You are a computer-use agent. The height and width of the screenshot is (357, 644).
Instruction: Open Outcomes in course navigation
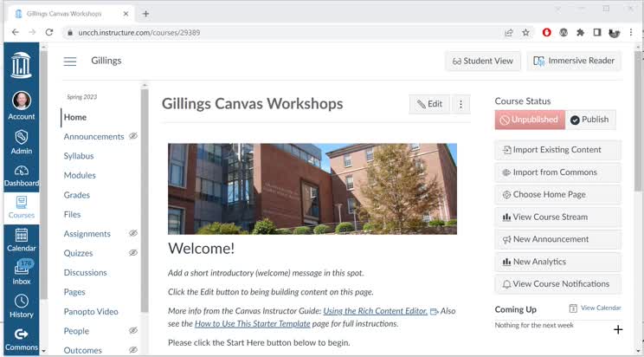coord(82,350)
